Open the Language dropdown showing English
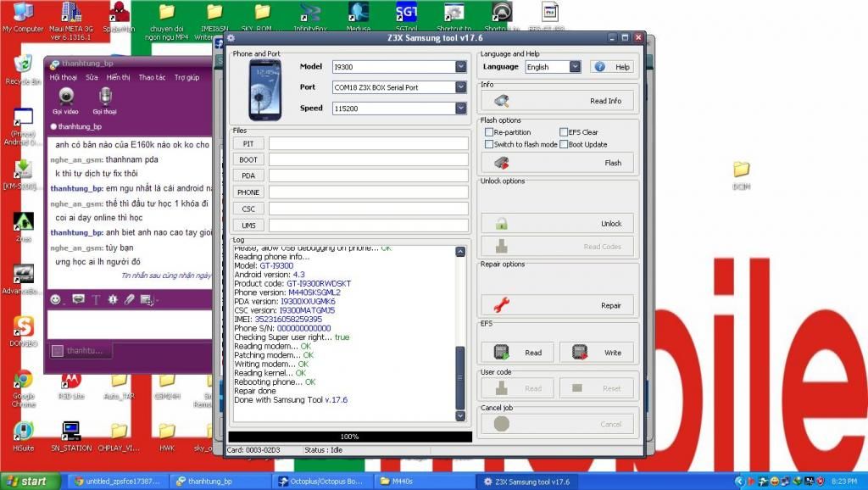Image resolution: width=868 pixels, height=490 pixels. [x=575, y=67]
